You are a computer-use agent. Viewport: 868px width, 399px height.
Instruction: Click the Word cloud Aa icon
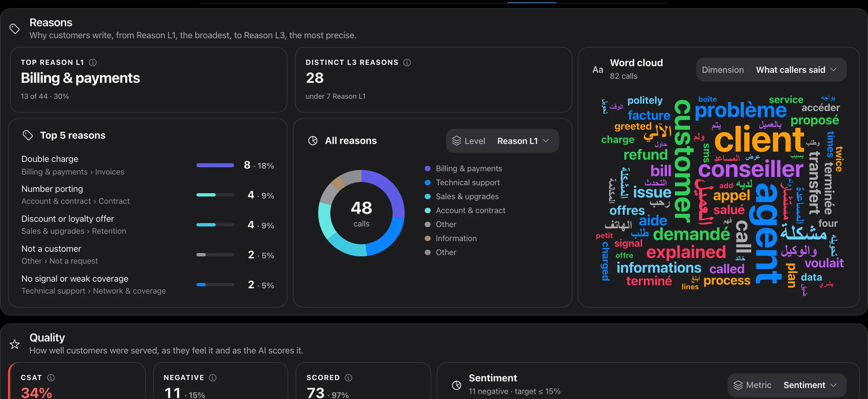pyautogui.click(x=598, y=70)
